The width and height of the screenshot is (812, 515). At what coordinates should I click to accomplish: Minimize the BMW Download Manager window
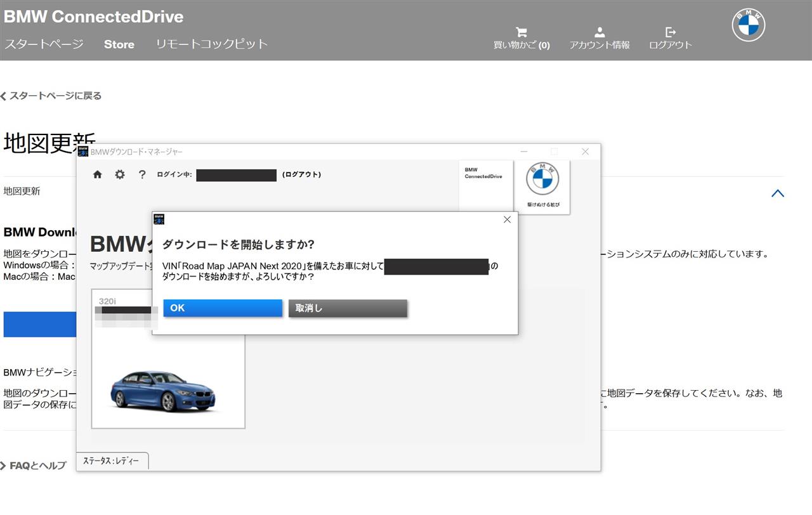[524, 152]
